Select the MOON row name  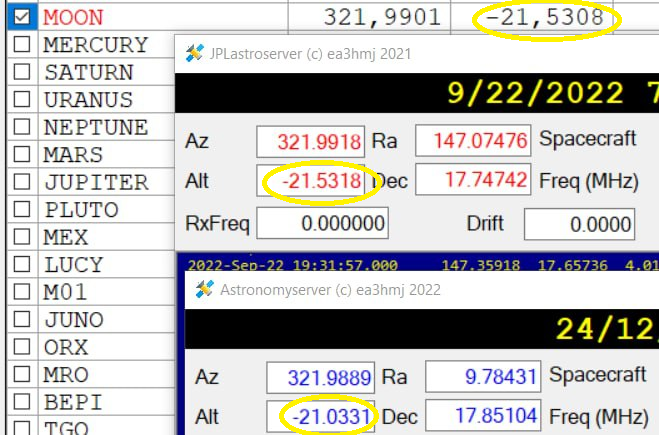tap(73, 17)
